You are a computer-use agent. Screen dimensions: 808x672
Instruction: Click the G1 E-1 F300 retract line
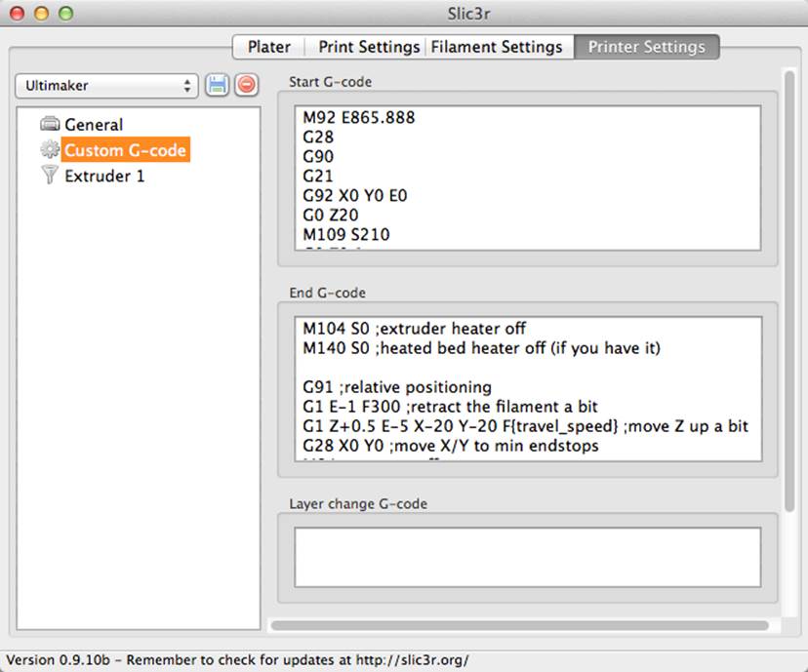point(450,407)
